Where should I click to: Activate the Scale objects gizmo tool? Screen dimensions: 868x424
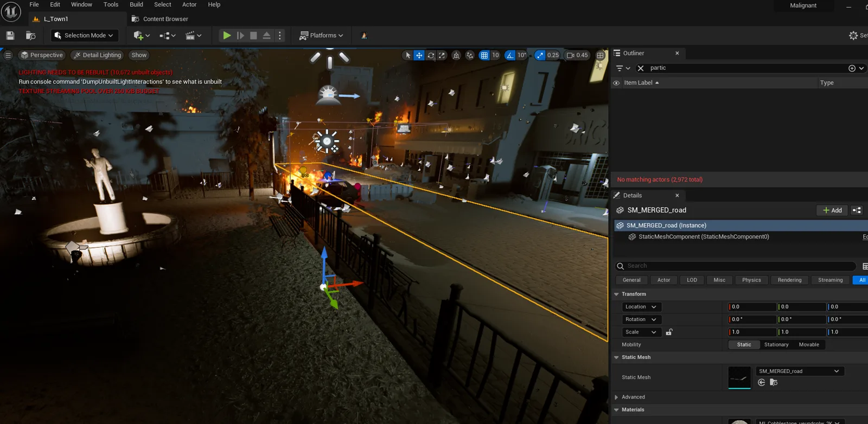(442, 55)
